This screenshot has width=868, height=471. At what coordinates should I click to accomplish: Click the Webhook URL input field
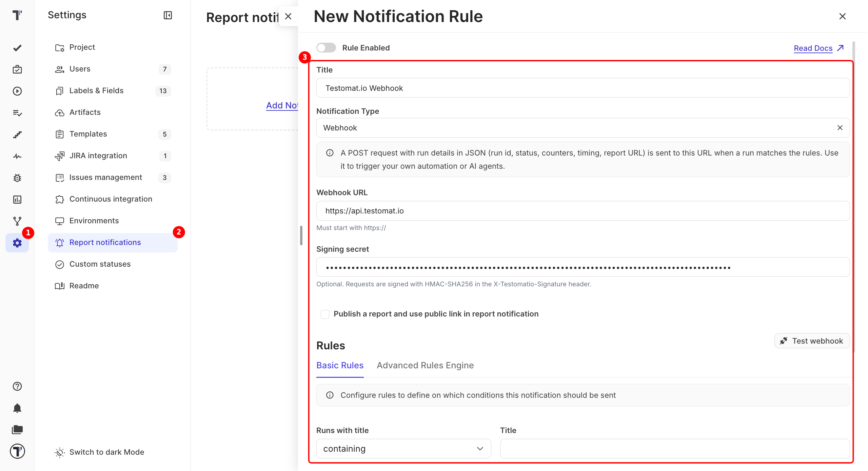click(x=583, y=211)
